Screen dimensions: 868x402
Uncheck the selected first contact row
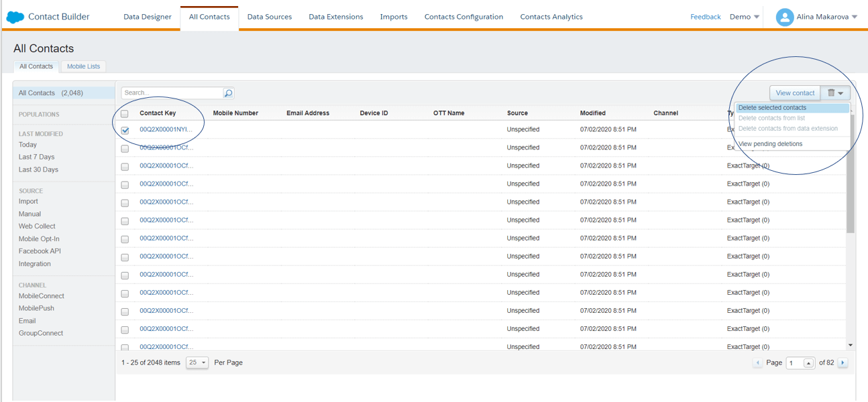[x=124, y=131]
